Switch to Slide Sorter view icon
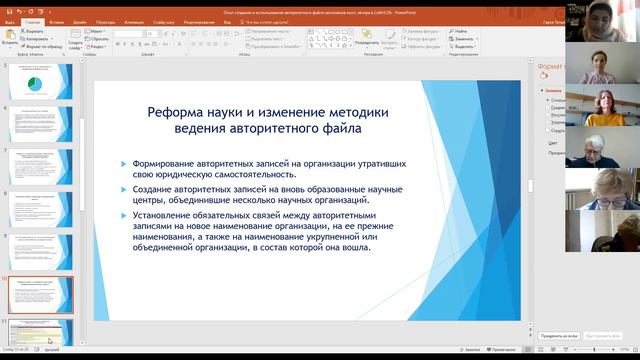640x360 pixels. coord(541,349)
